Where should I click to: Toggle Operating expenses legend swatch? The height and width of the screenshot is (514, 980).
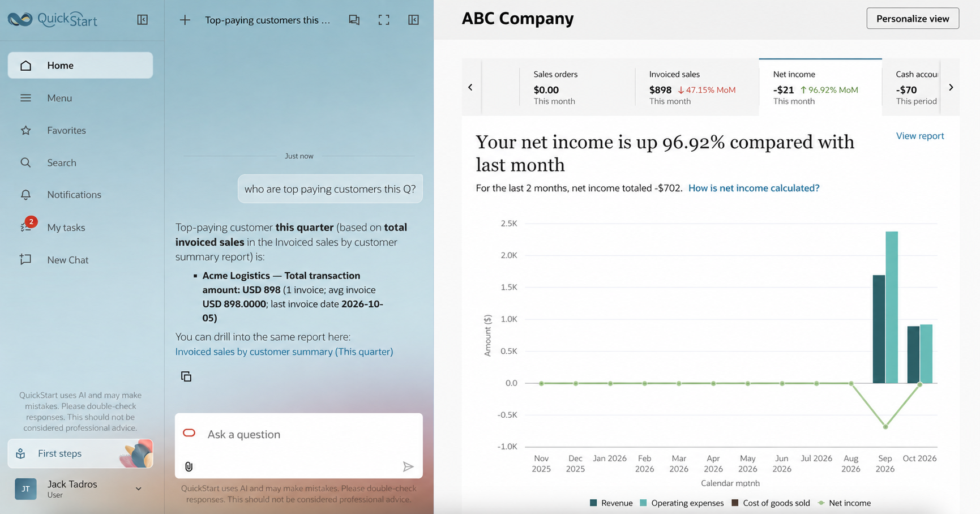pos(643,503)
